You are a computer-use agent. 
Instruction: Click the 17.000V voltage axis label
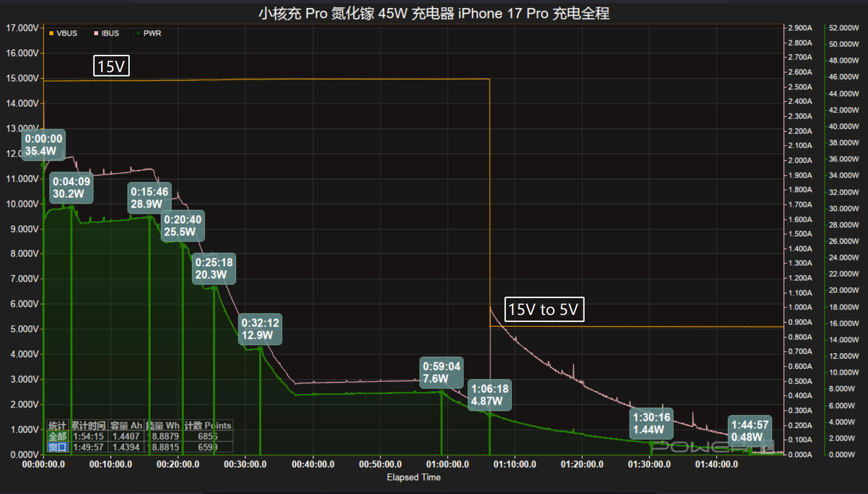[22, 28]
